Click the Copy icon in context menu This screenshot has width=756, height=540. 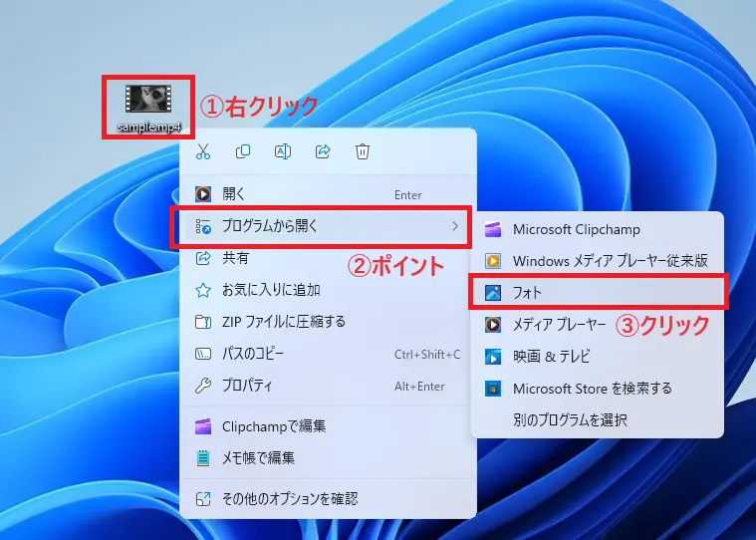tap(243, 151)
